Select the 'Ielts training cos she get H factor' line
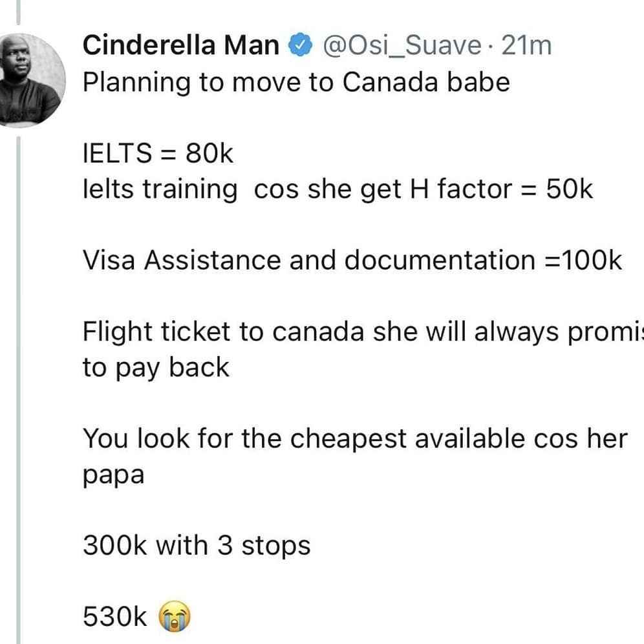Image resolution: width=644 pixels, height=644 pixels. click(x=338, y=189)
